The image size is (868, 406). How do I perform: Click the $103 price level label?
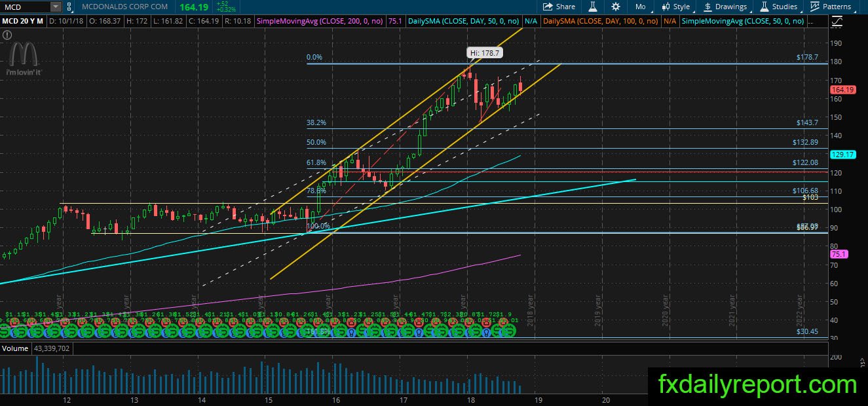(810, 197)
